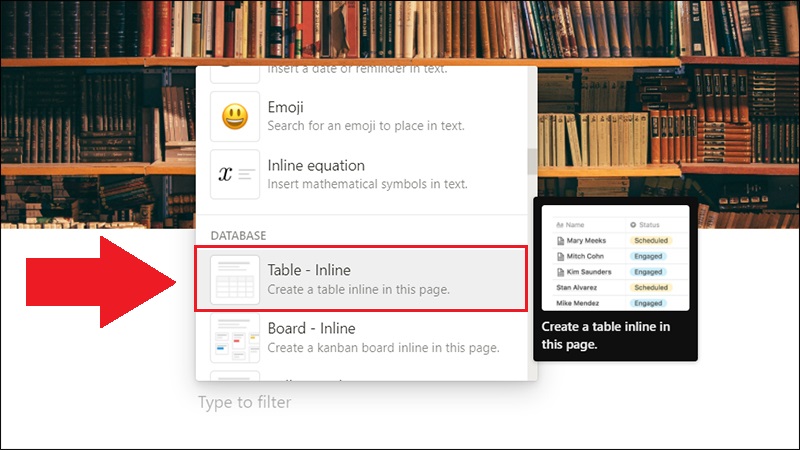The width and height of the screenshot is (800, 450).
Task: Click the menu's vertical scrollbar thumb
Action: (x=532, y=162)
